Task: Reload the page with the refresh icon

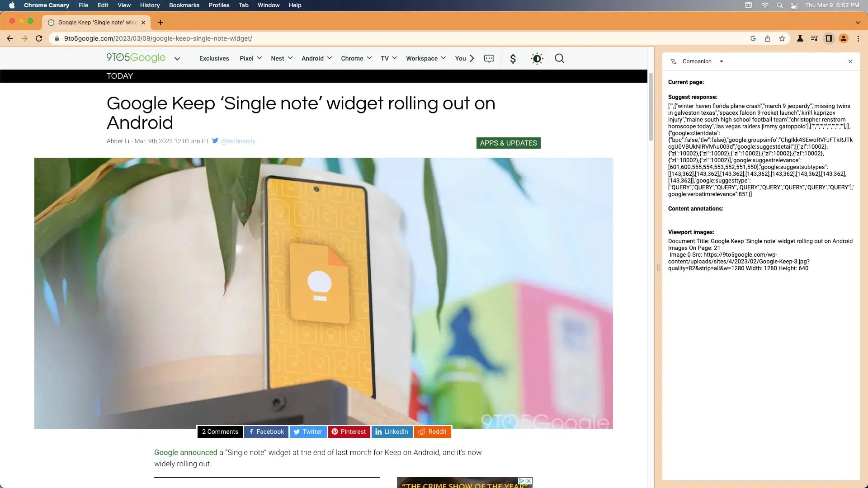Action: 39,38
